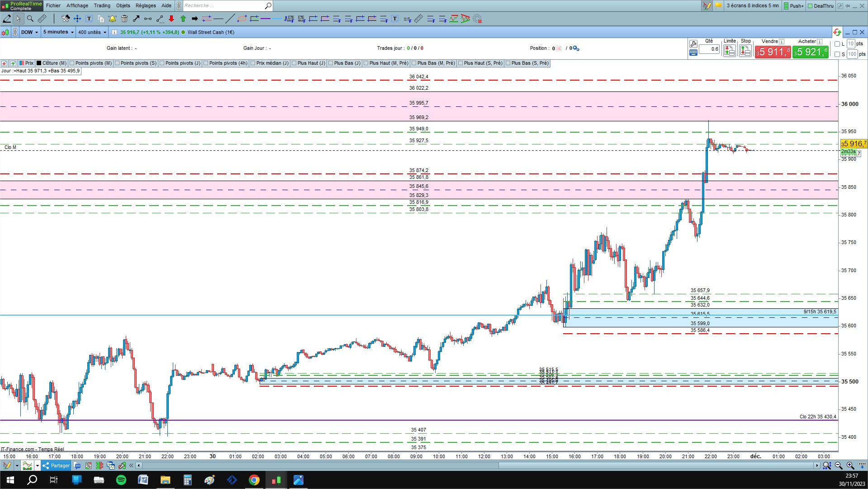Image resolution: width=868 pixels, height=489 pixels.
Task: Select the pencil drawing tool
Action: coord(7,19)
